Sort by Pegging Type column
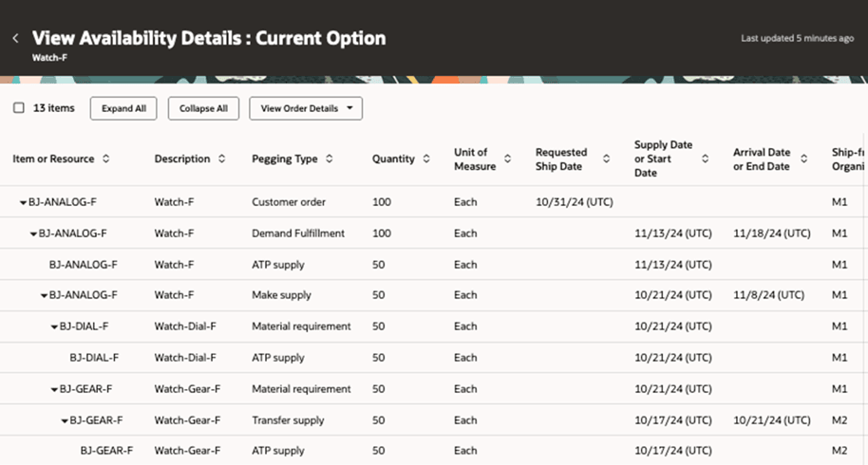This screenshot has height=465, width=868. 329,159
